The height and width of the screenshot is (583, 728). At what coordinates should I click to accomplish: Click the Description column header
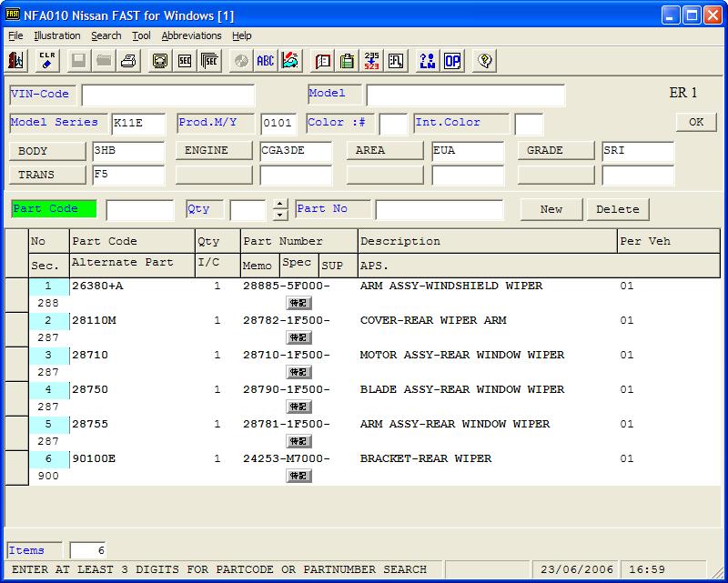(488, 241)
